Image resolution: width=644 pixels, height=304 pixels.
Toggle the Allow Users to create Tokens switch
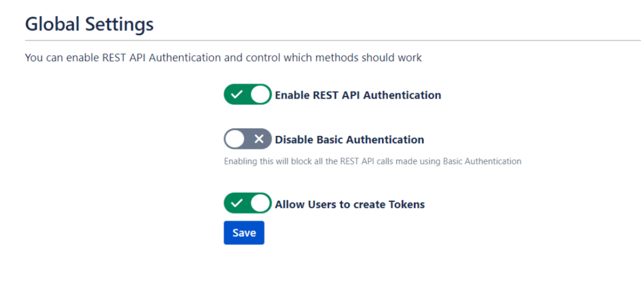248,203
